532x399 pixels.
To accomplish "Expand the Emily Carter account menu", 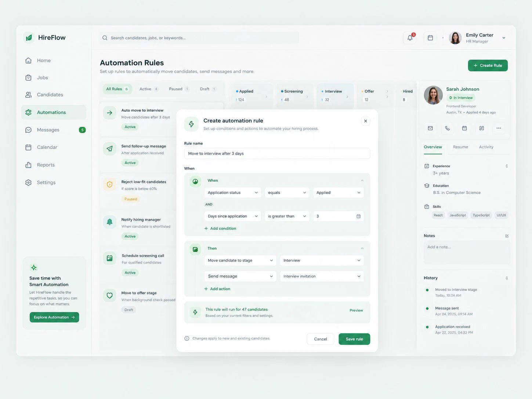I will pos(504,38).
